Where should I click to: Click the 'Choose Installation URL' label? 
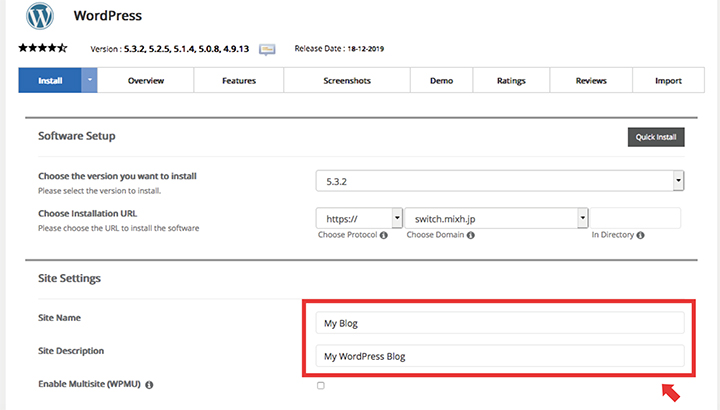(87, 213)
